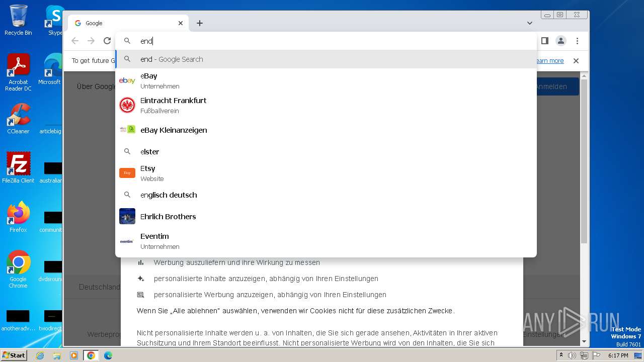Click the Chrome taskbar button
Screen dimensions: 644x362
(91, 355)
